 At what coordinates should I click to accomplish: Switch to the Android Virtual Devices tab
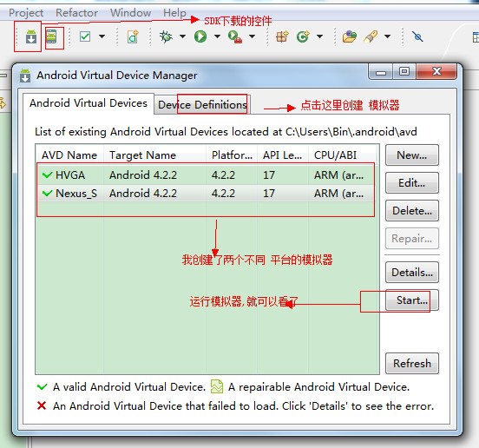89,103
